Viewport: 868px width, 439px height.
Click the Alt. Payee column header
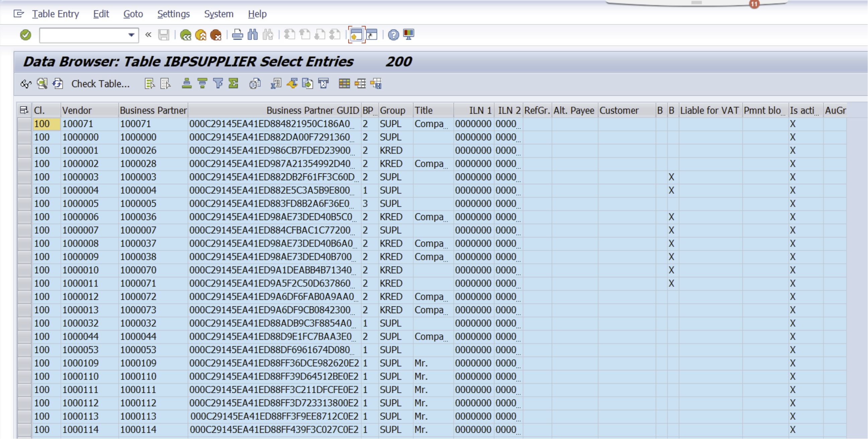pos(575,110)
